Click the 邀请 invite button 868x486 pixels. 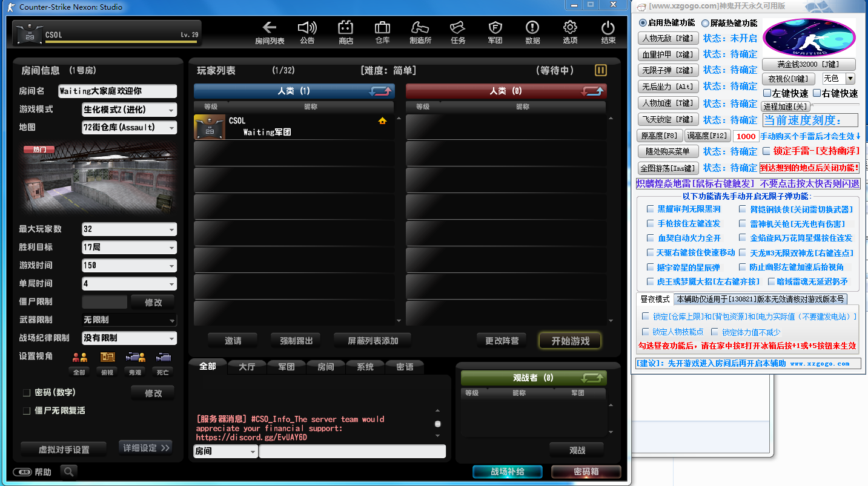(233, 341)
